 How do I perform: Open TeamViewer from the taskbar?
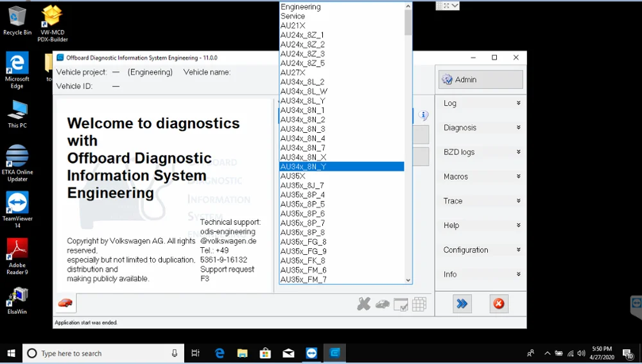click(311, 353)
